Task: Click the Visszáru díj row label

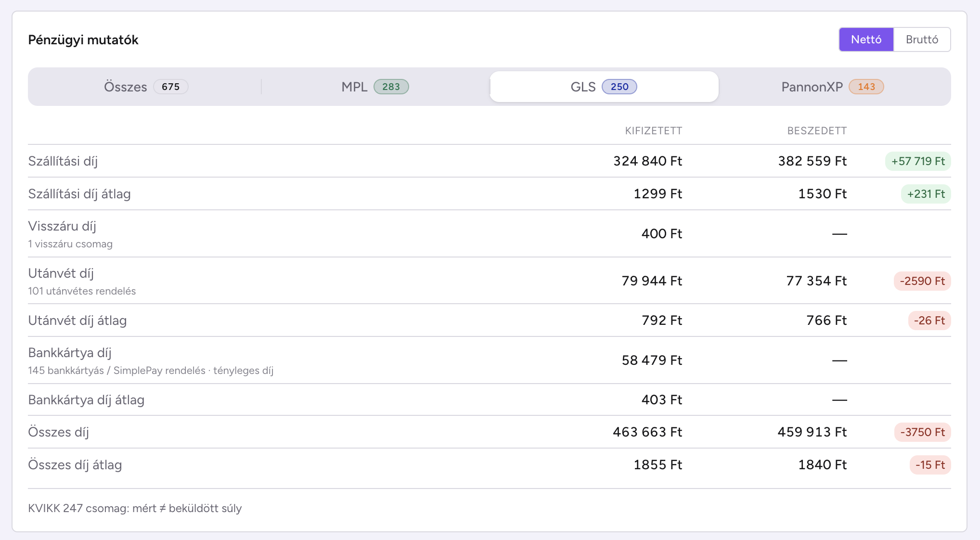Action: click(62, 226)
